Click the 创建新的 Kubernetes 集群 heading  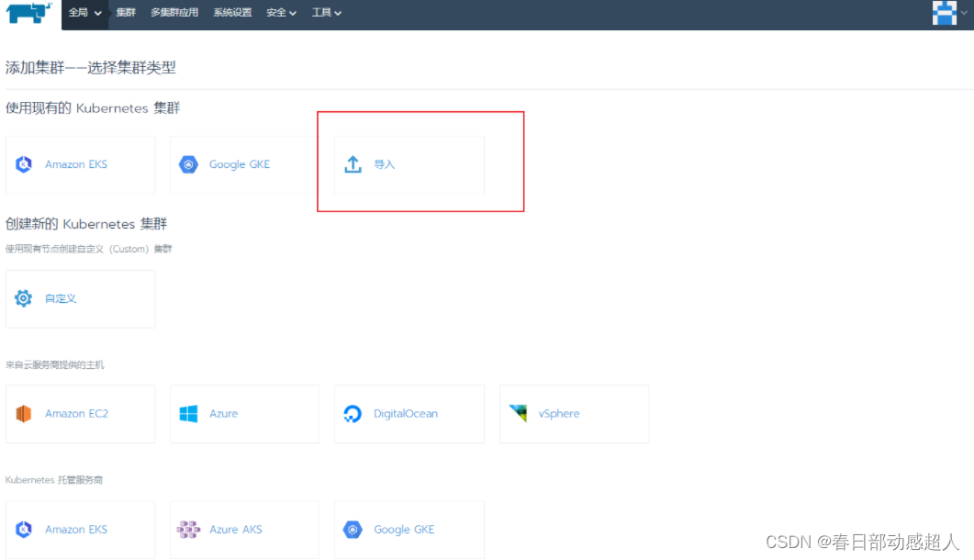pos(86,224)
